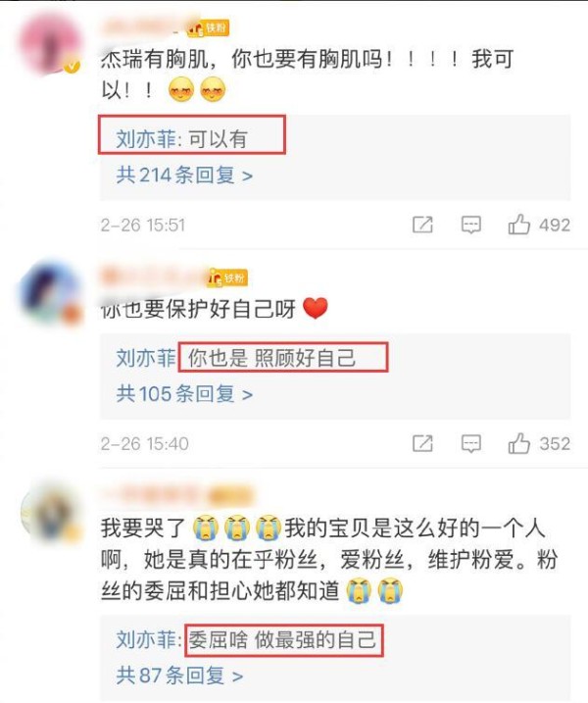Open the share icon on the 15:51 comment
Screen dimensions: 588x703
[x=422, y=225]
